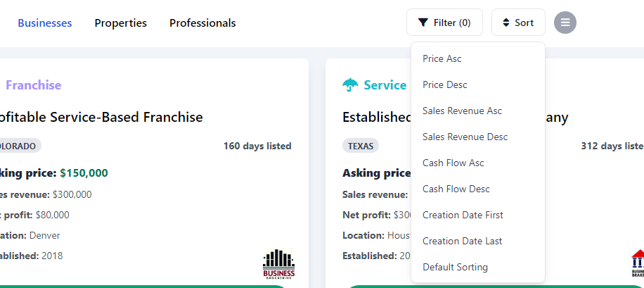This screenshot has height=288, width=644.
Task: Switch to the Properties tab
Action: (x=121, y=23)
